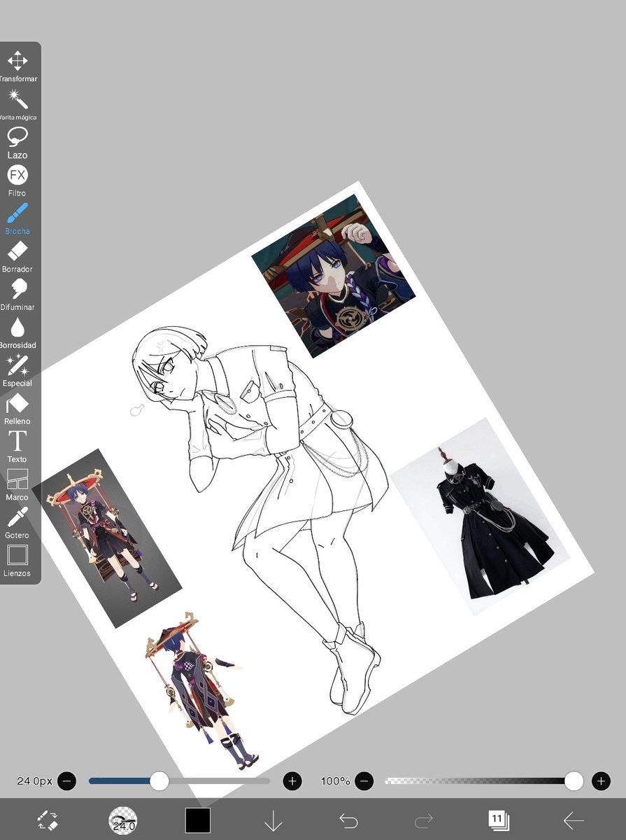626x840 pixels.
Task: Select the Difuminar smudge tool
Action: (17, 295)
